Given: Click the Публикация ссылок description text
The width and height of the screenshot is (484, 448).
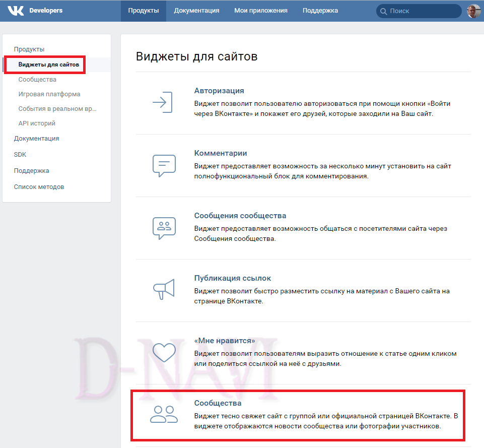Looking at the screenshot, I should coord(322,296).
